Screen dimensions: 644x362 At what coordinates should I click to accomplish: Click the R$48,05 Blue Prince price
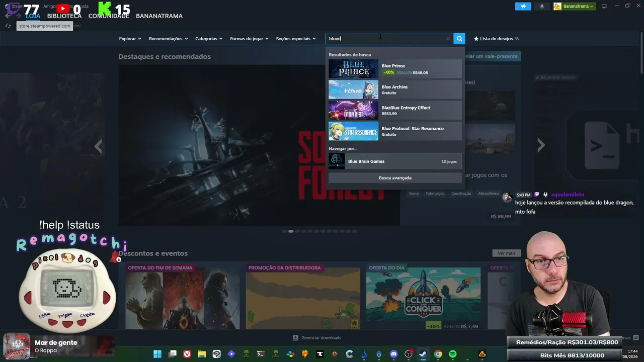coord(420,73)
